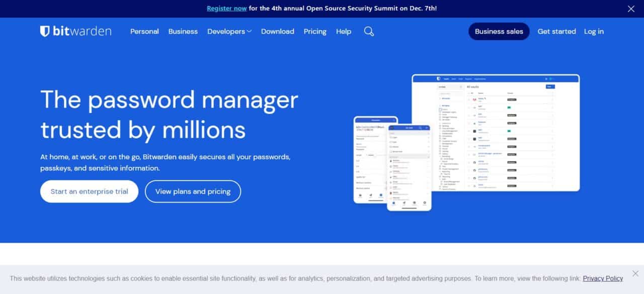Click the desktop vault screenshot image
This screenshot has height=294, width=644.
coord(496,133)
